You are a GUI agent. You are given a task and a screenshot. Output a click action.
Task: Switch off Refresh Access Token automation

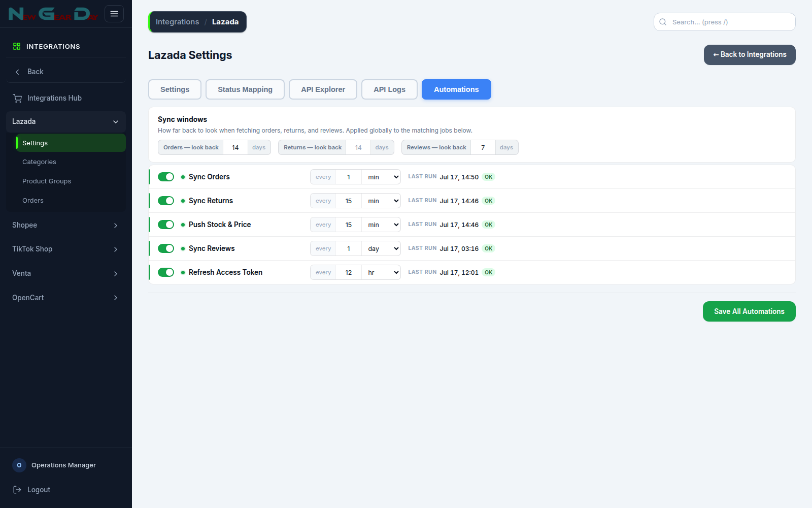point(166,272)
